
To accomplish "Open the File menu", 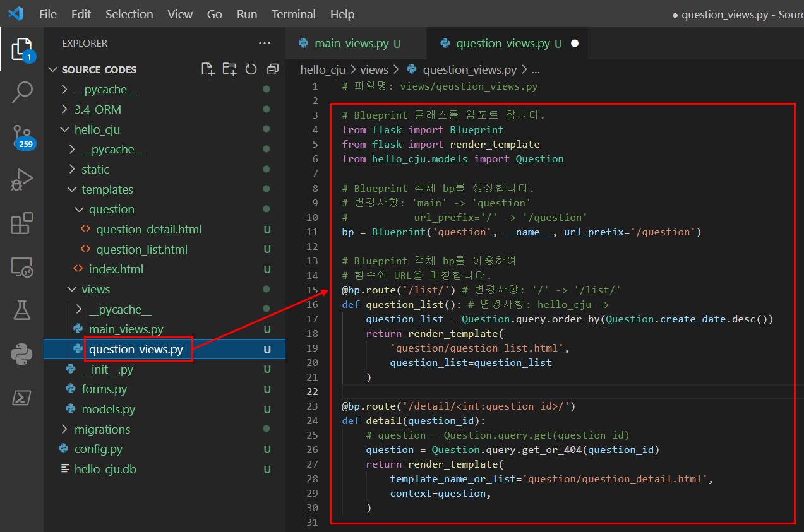I will [x=47, y=14].
